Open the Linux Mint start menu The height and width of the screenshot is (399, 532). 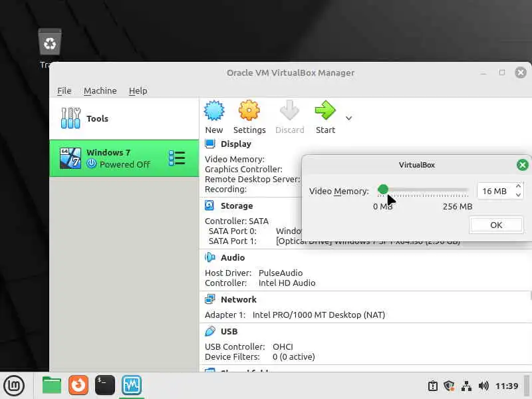point(14,386)
